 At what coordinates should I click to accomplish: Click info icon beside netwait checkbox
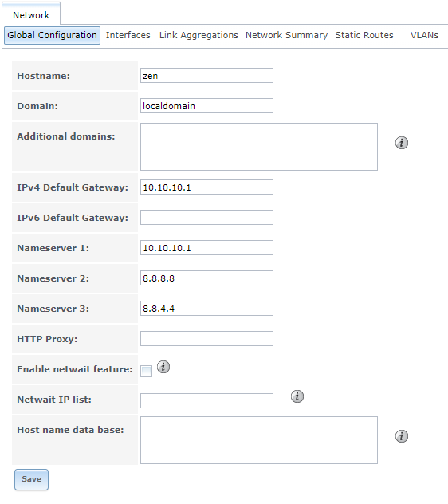point(163,367)
